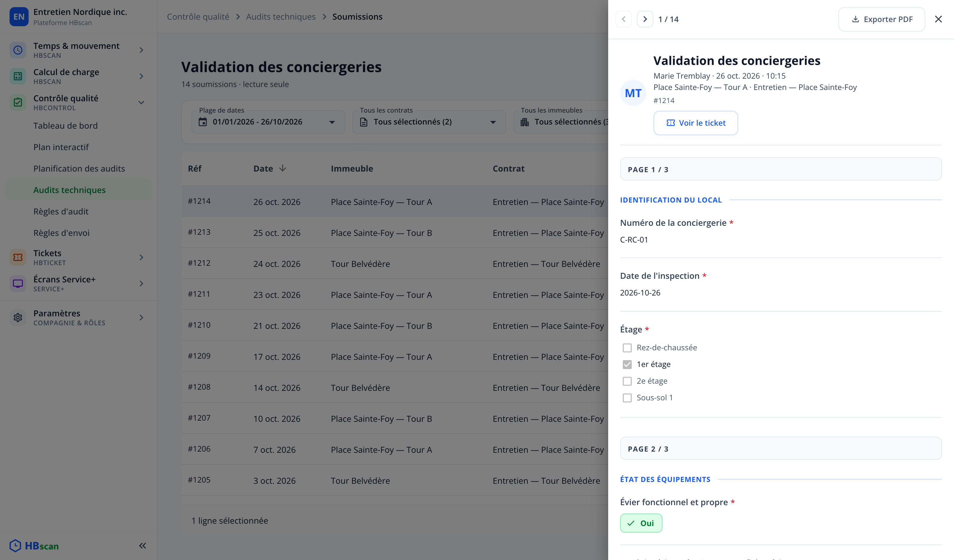Viewport: 954px width, 560px height.
Task: Click the PAGE 2 / 3 section header
Action: point(780,449)
